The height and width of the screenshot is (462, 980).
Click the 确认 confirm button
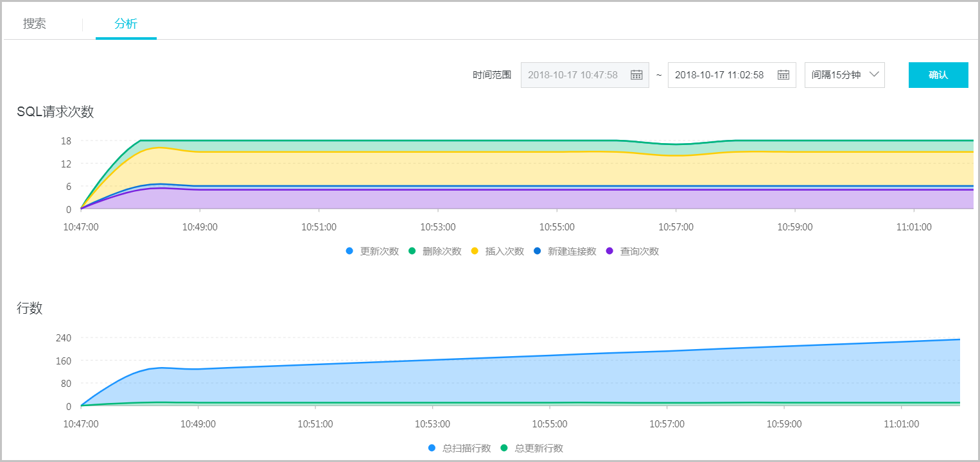938,75
